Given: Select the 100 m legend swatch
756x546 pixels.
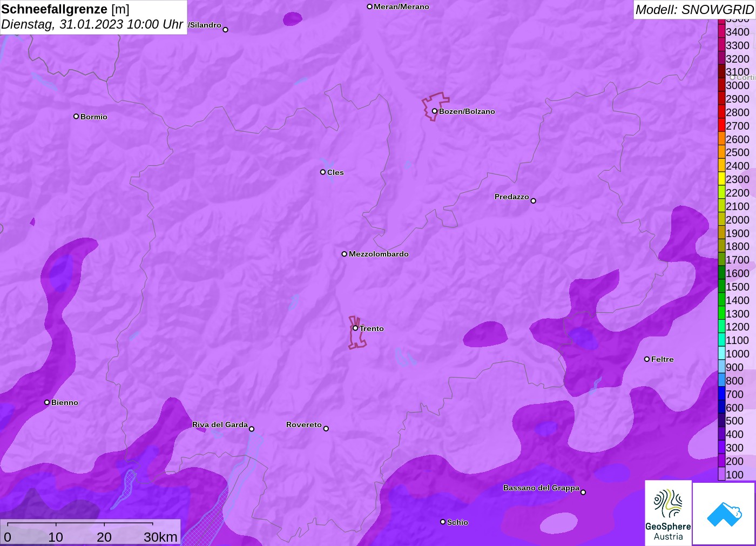Looking at the screenshot, I should (721, 474).
